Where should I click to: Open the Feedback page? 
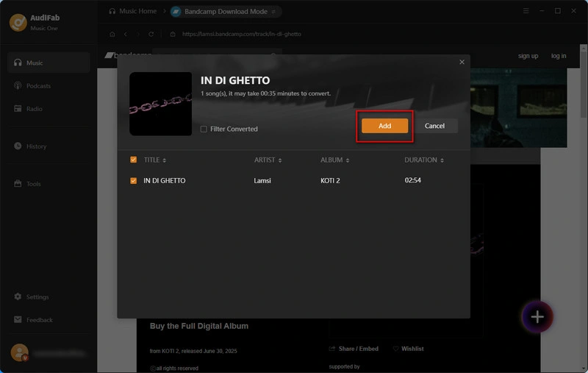coord(49,320)
